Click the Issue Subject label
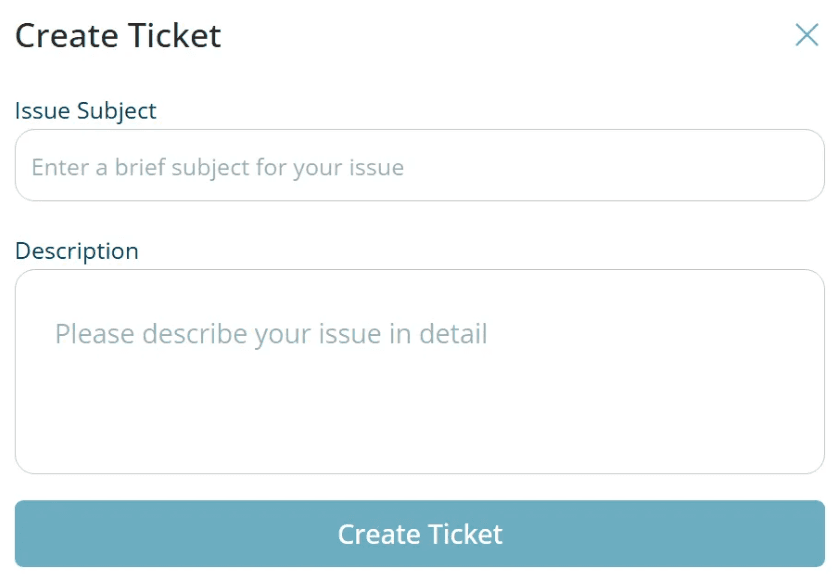837x580 pixels. (x=85, y=111)
